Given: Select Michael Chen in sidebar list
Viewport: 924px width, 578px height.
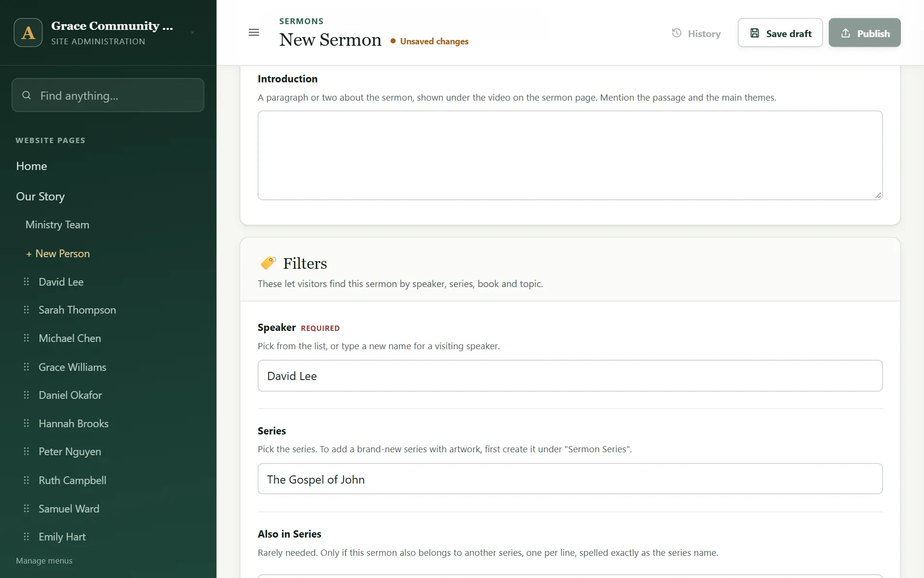Looking at the screenshot, I should coord(70,338).
